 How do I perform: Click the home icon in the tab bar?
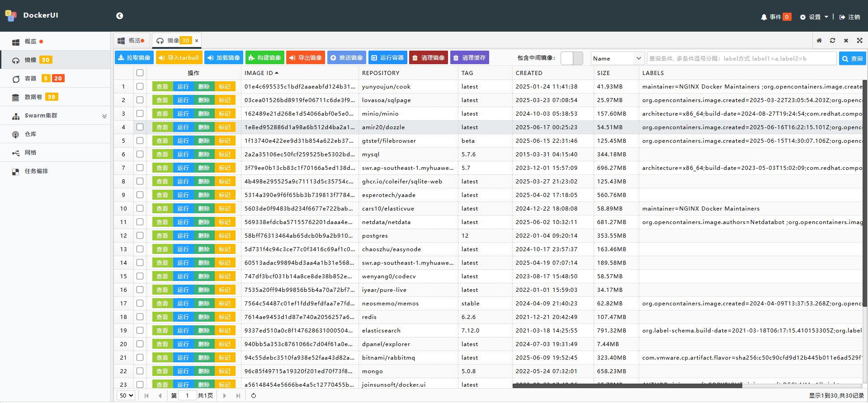819,41
